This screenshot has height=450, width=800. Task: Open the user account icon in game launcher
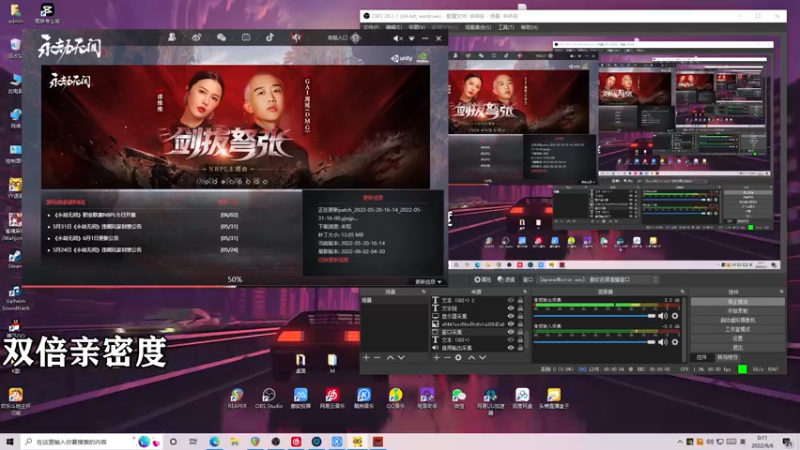pos(172,37)
